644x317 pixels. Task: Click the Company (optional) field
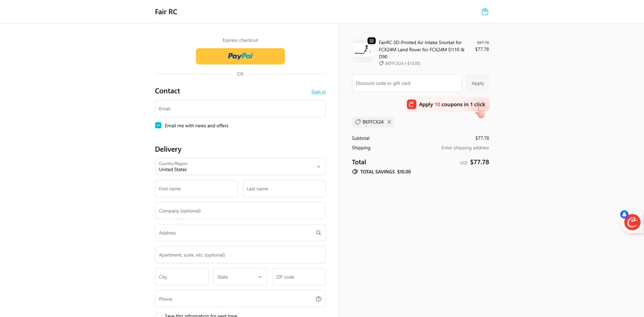point(240,211)
